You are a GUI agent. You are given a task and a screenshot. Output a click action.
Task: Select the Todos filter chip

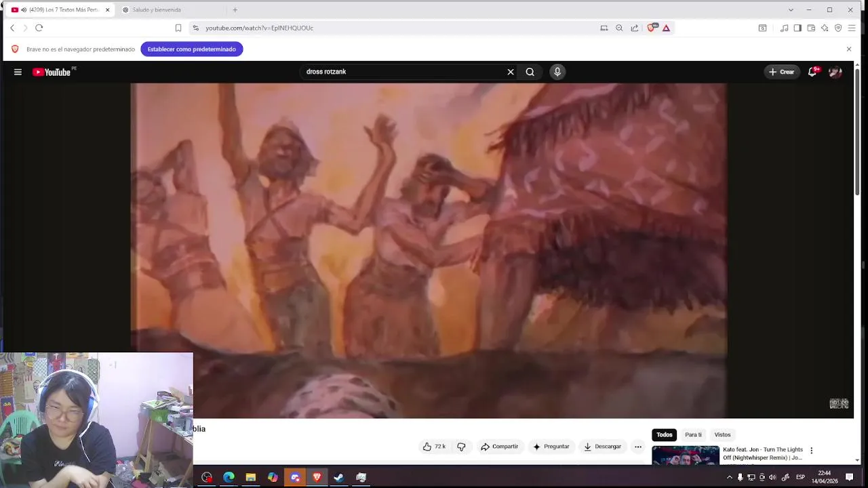pos(665,434)
